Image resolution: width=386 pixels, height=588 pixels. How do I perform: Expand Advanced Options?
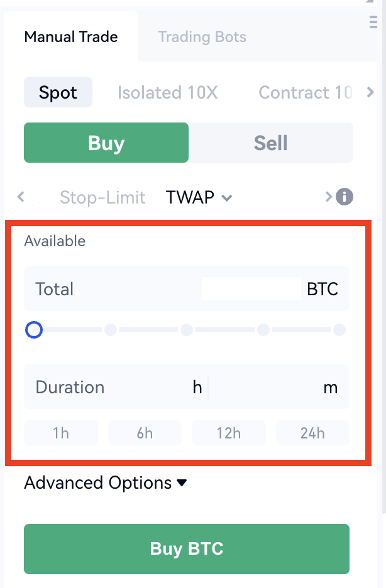click(106, 482)
